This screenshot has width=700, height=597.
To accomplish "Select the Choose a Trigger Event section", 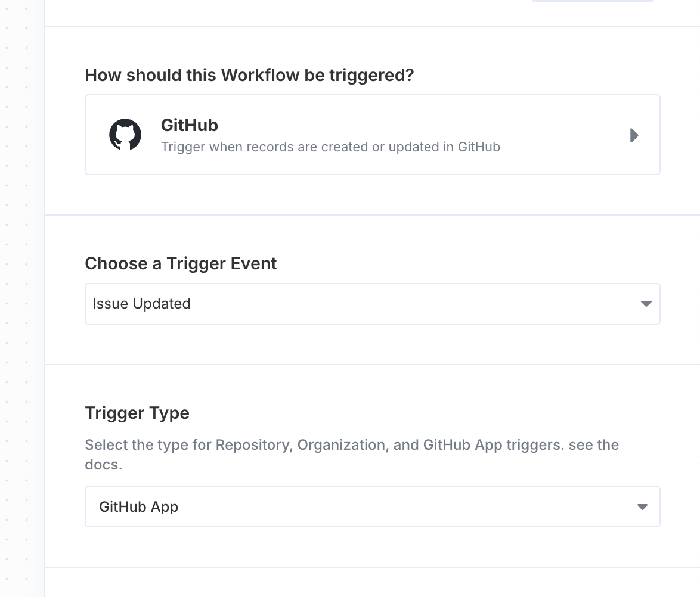I will 181,263.
